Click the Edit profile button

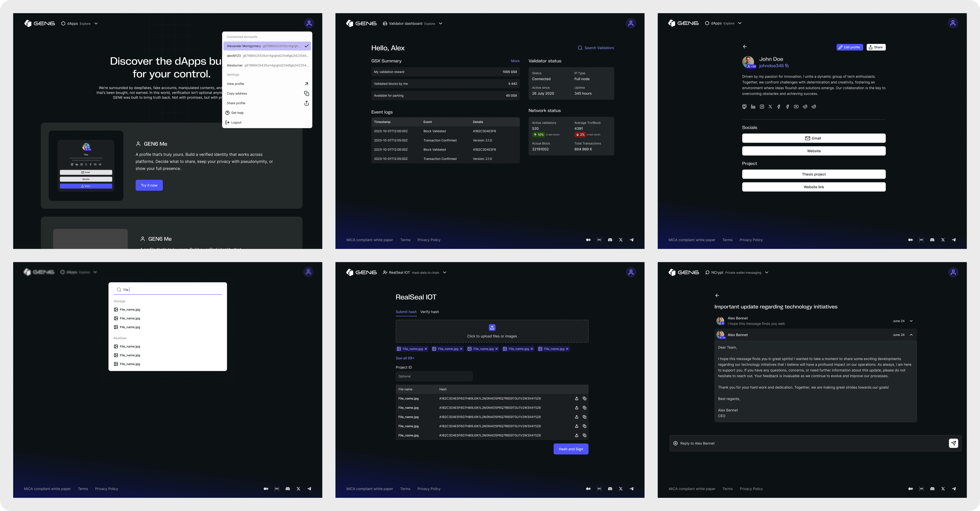tap(849, 47)
